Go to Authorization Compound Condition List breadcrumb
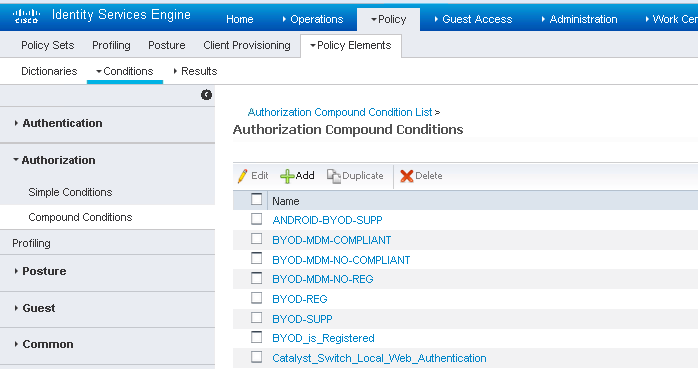 coord(340,112)
